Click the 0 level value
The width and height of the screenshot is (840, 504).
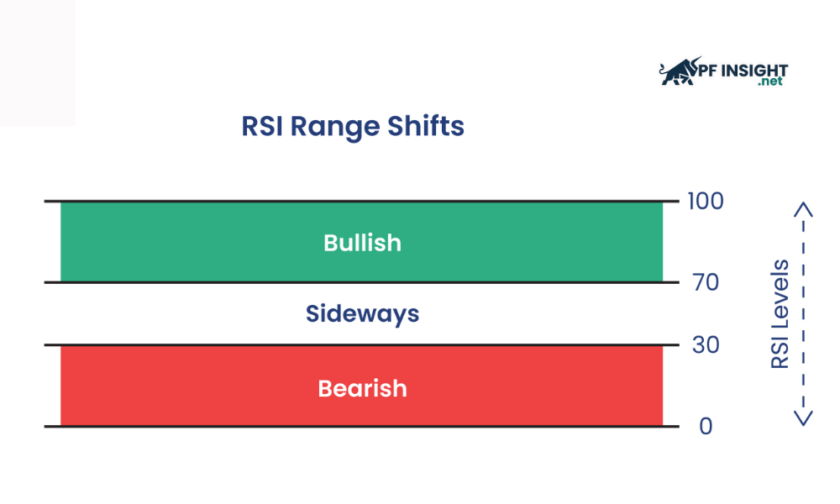pos(706,427)
